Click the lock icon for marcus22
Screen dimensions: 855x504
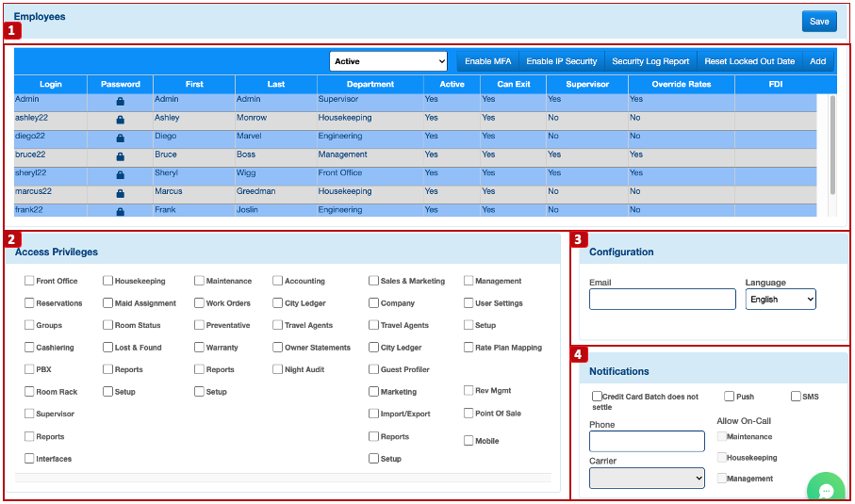coord(121,193)
